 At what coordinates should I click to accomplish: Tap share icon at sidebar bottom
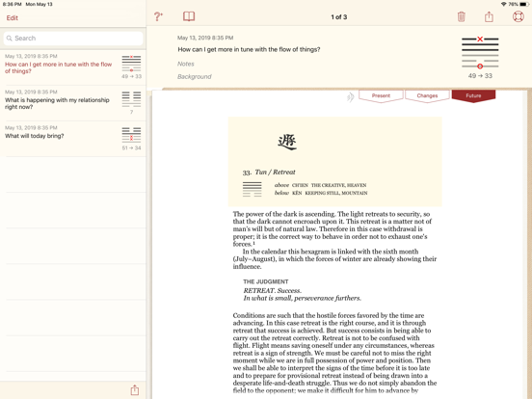click(x=135, y=389)
